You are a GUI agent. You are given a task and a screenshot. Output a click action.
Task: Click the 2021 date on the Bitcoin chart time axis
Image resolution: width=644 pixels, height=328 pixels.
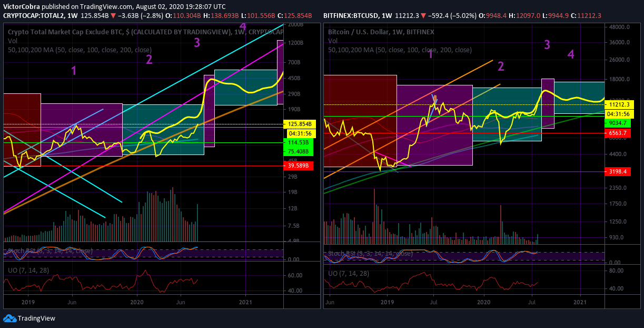point(580,303)
